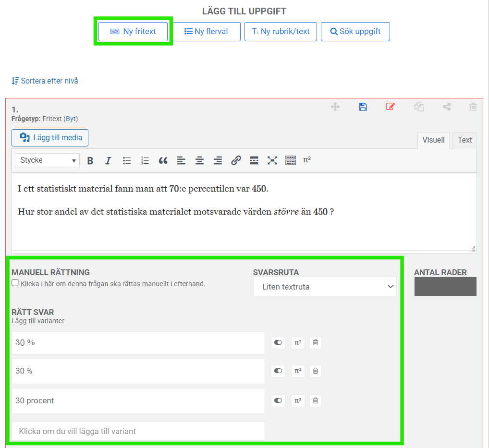The image size is (489, 448).
Task: Click 'Byt' to change question type
Action: point(70,119)
